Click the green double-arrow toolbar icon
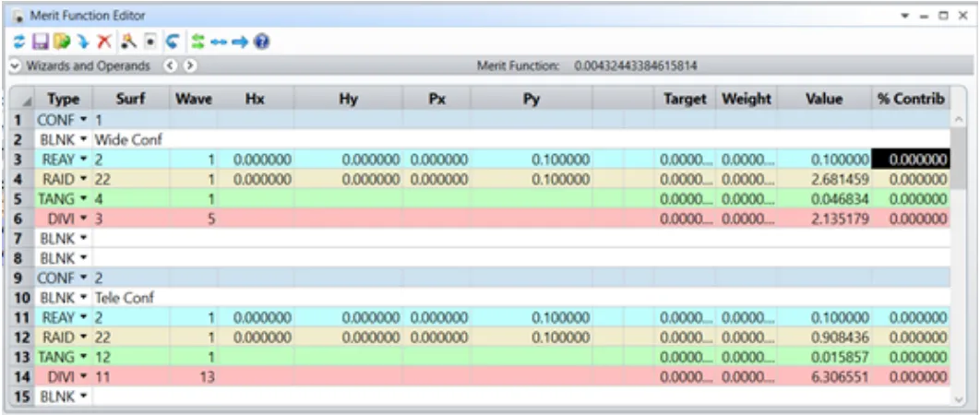Image resolution: width=980 pixels, height=415 pixels. (x=197, y=42)
